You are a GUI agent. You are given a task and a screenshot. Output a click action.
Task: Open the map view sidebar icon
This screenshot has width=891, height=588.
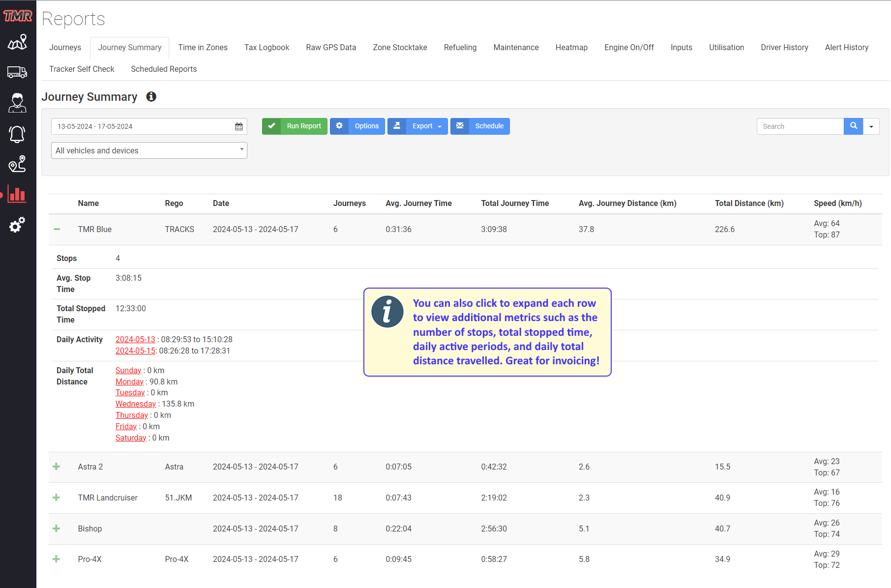tap(17, 42)
